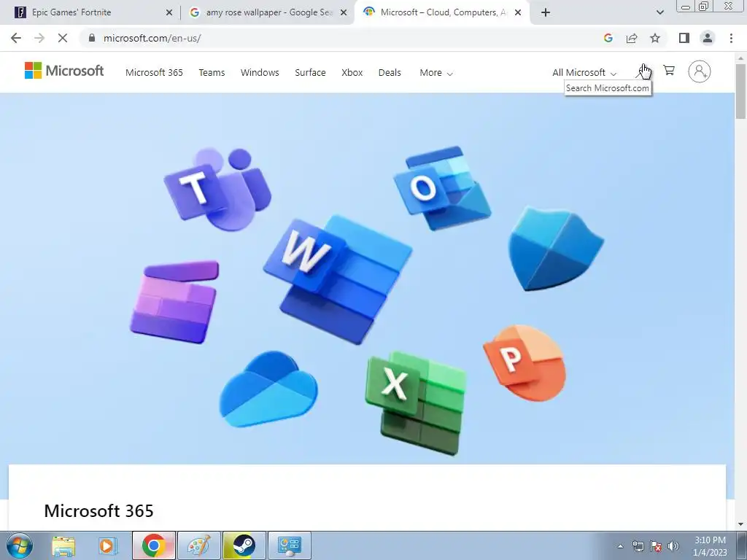Open network tray icon

coord(638,546)
